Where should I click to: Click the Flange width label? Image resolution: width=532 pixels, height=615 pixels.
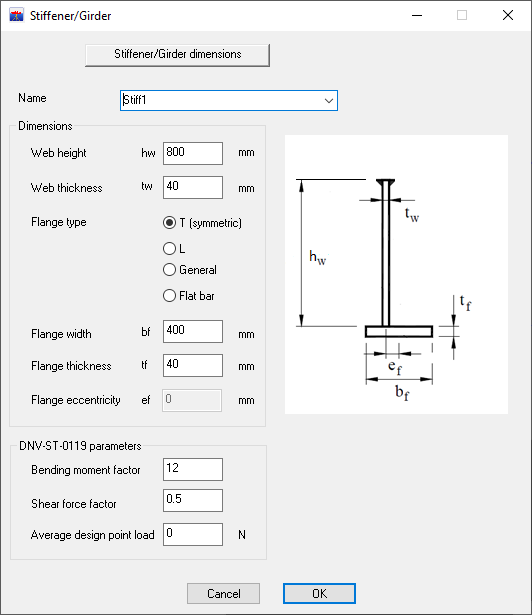pyautogui.click(x=61, y=334)
